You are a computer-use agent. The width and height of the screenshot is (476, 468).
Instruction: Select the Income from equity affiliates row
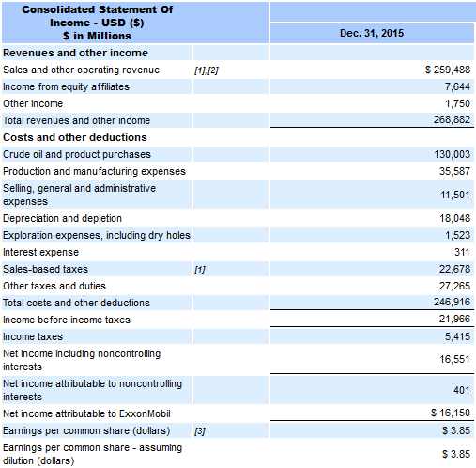click(x=238, y=86)
